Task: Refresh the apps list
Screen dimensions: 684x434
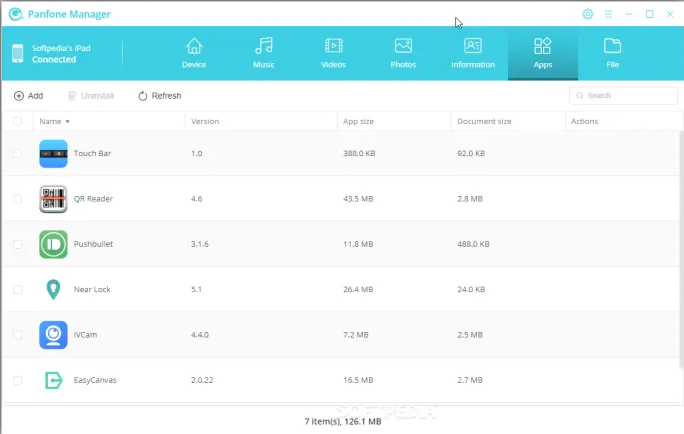Action: (x=160, y=96)
